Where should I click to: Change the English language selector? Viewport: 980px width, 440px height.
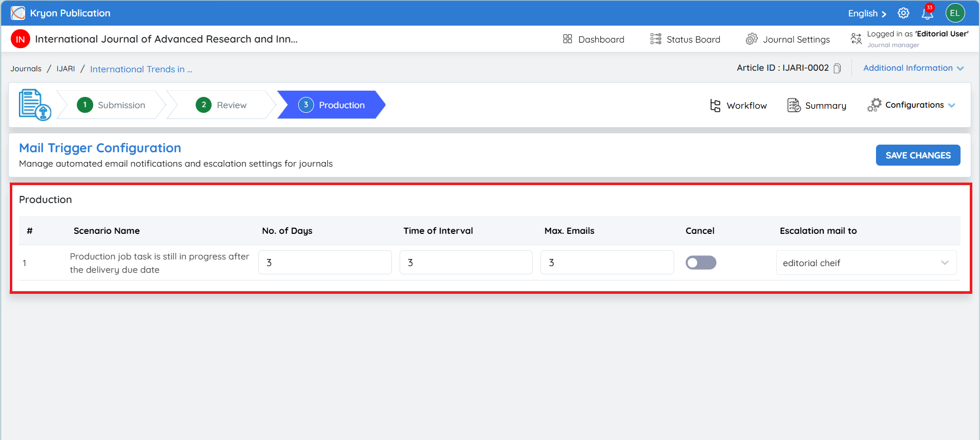[867, 13]
